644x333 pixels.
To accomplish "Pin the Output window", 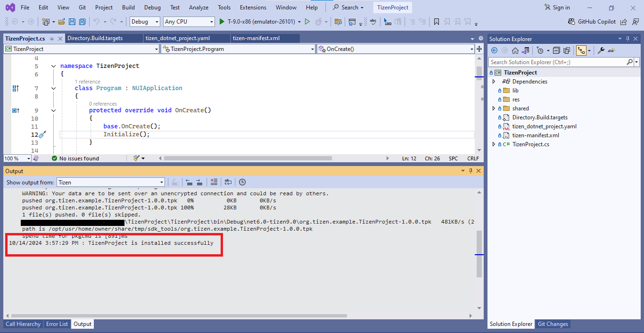I will click(x=470, y=171).
